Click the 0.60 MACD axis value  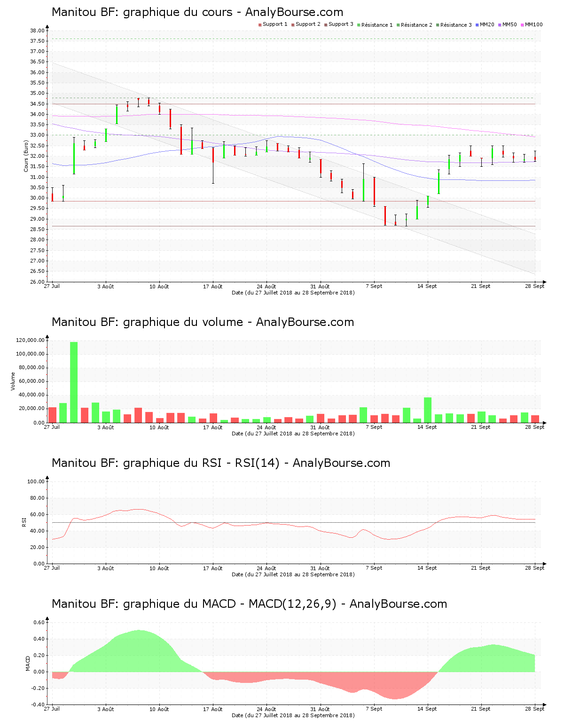39,622
